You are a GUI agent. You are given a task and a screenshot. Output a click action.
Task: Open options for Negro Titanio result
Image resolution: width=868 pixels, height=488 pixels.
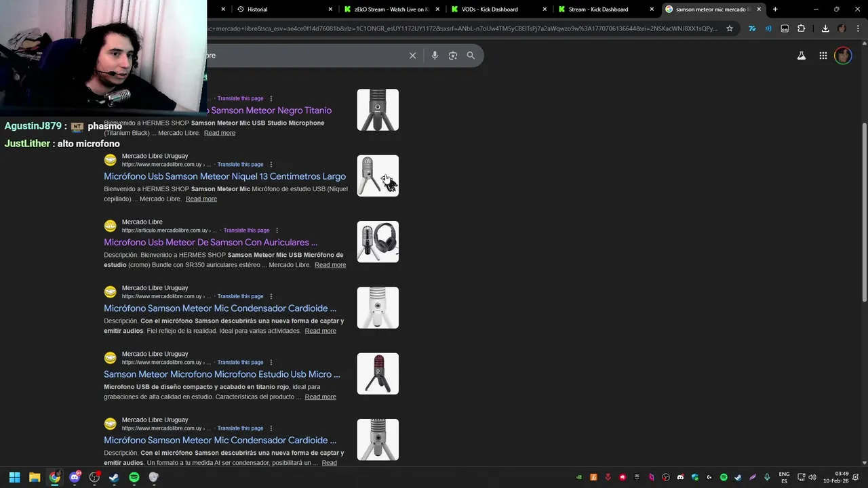(271, 98)
